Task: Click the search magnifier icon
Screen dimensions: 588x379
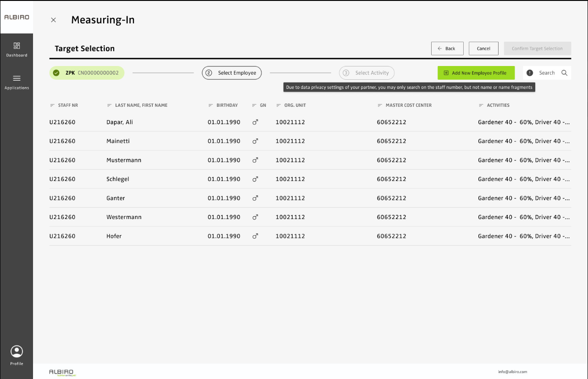Action: 564,73
